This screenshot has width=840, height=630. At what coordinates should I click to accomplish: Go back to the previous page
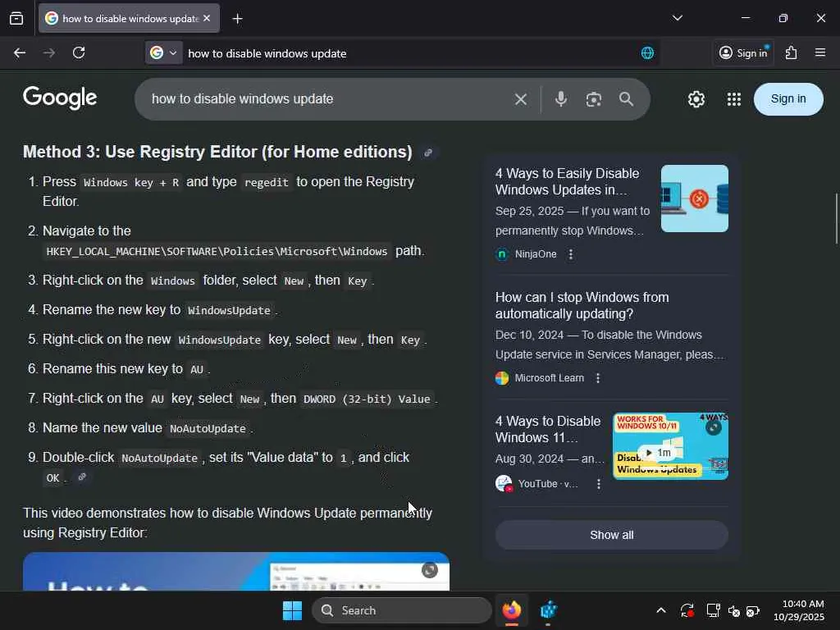20,53
